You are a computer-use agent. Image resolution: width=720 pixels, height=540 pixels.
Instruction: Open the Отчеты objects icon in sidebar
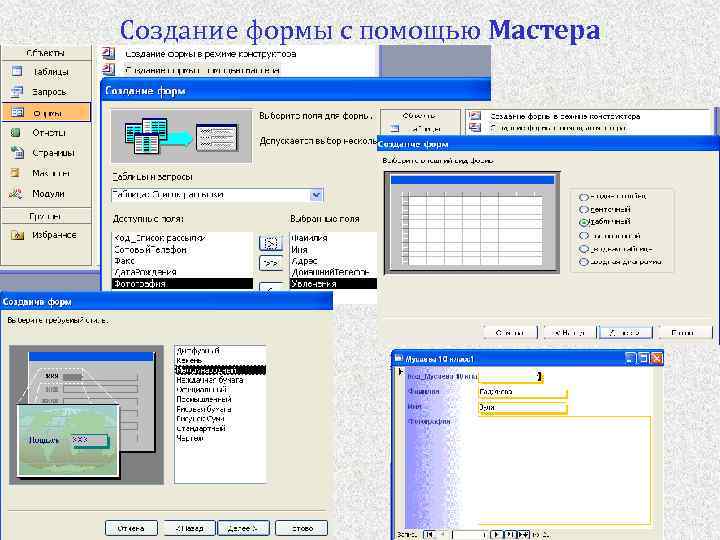point(16,132)
